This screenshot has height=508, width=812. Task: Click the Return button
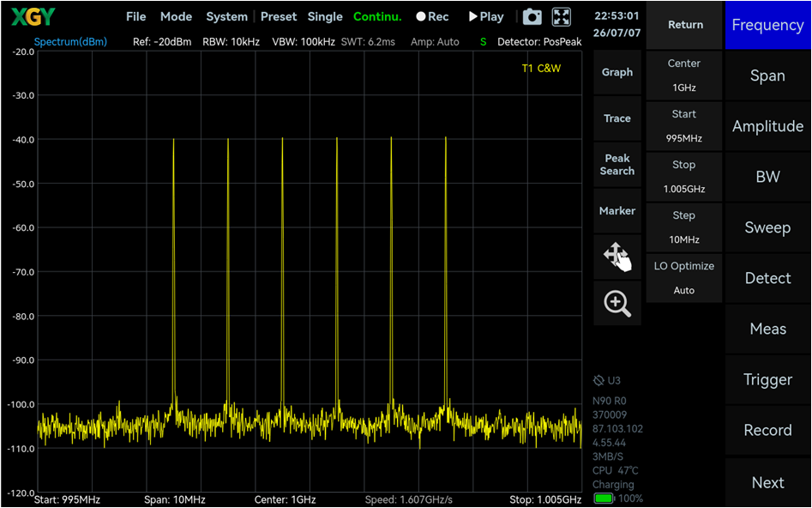tap(685, 25)
